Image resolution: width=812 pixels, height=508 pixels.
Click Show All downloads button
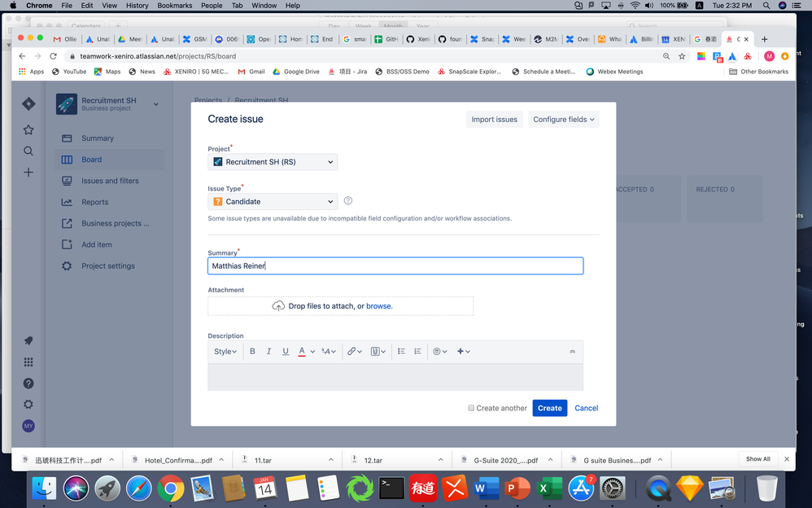pos(757,459)
